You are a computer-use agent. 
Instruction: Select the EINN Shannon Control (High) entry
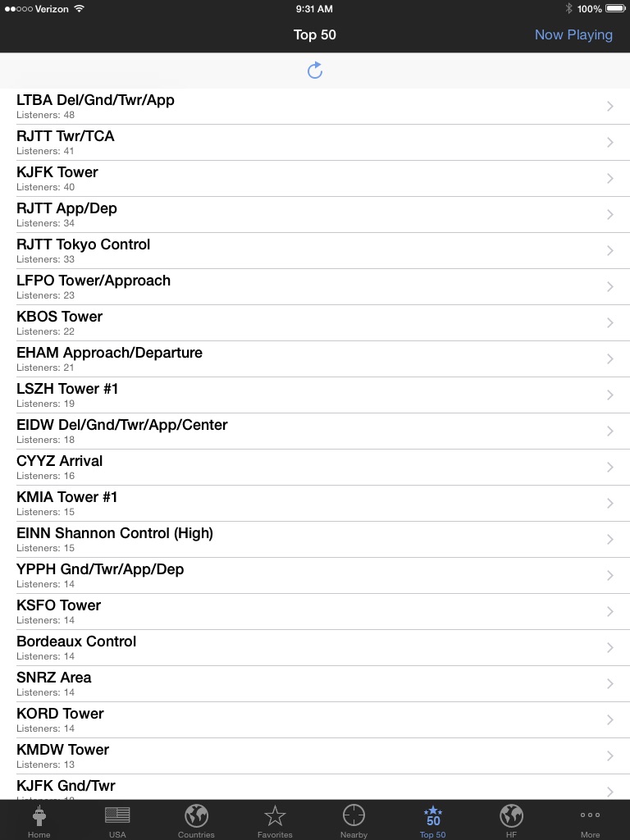click(x=315, y=540)
